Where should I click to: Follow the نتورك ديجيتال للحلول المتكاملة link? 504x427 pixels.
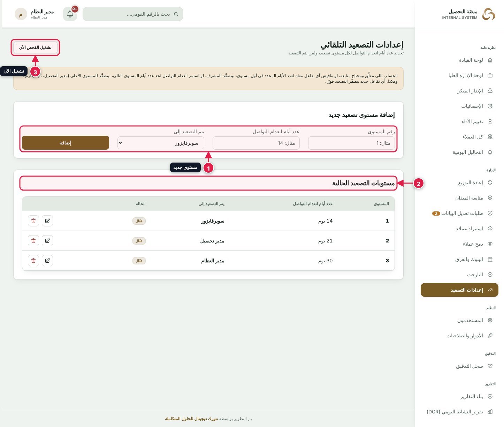(191, 419)
